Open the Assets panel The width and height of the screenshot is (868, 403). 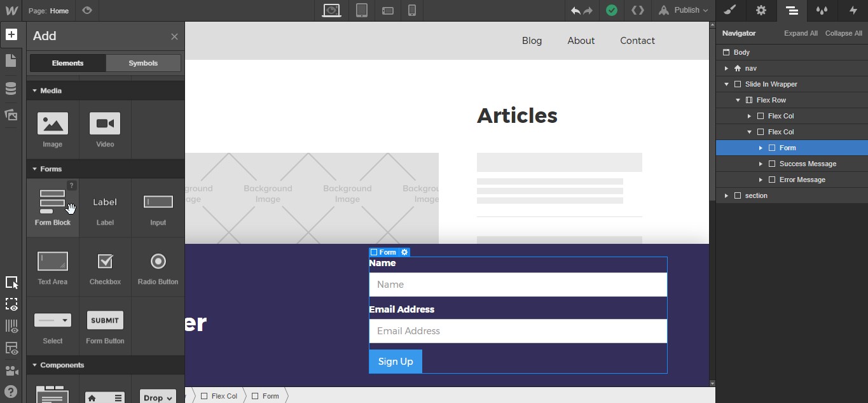click(11, 115)
